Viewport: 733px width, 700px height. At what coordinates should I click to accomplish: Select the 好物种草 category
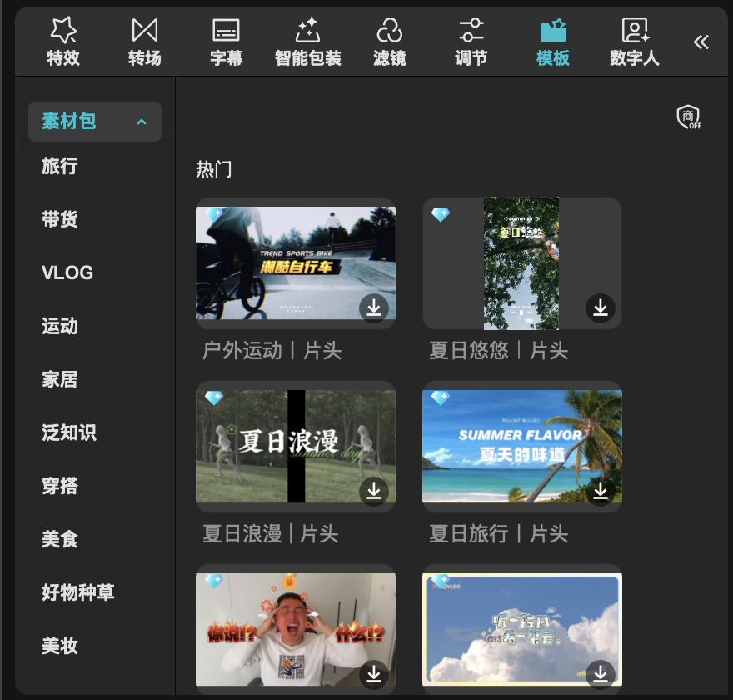pos(78,592)
